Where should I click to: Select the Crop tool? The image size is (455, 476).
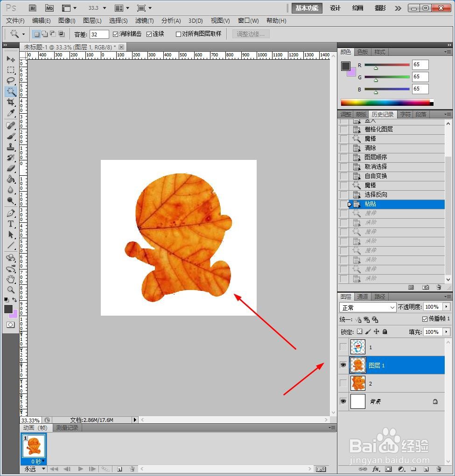[x=11, y=102]
